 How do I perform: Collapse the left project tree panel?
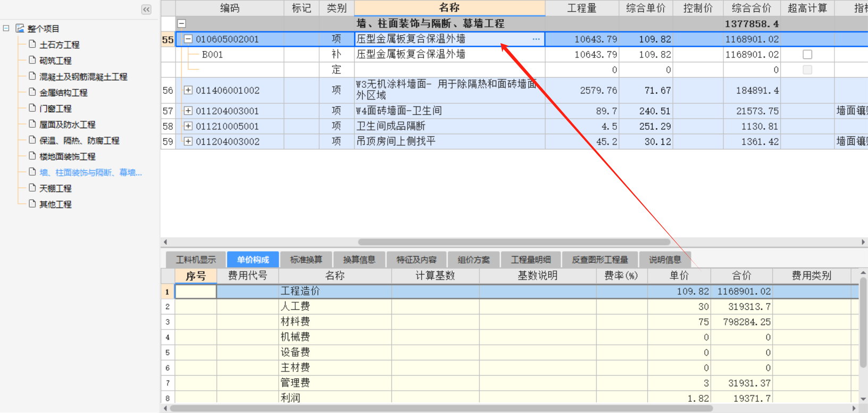coord(146,9)
